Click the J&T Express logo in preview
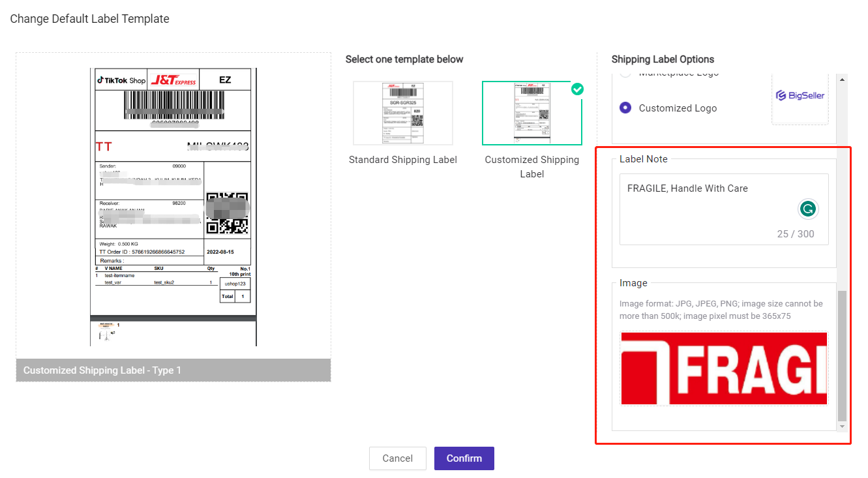The image size is (868, 478). (173, 80)
